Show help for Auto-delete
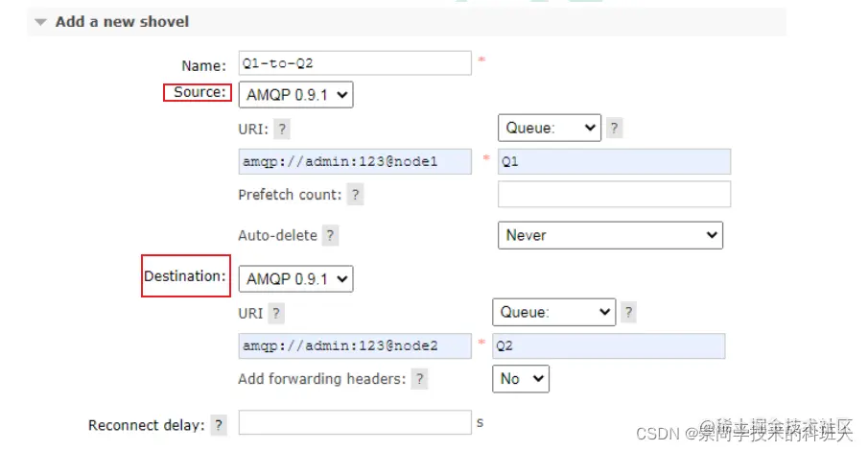The width and height of the screenshot is (868, 451). (330, 235)
